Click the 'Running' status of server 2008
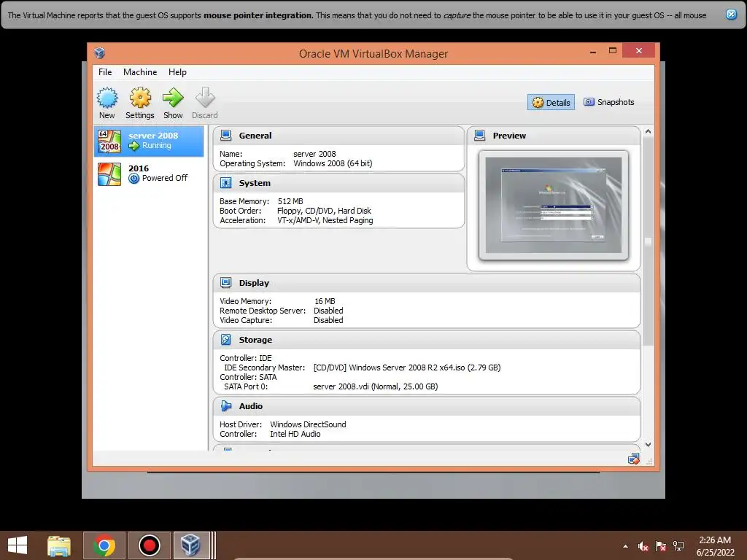The height and width of the screenshot is (560, 747). 156,146
